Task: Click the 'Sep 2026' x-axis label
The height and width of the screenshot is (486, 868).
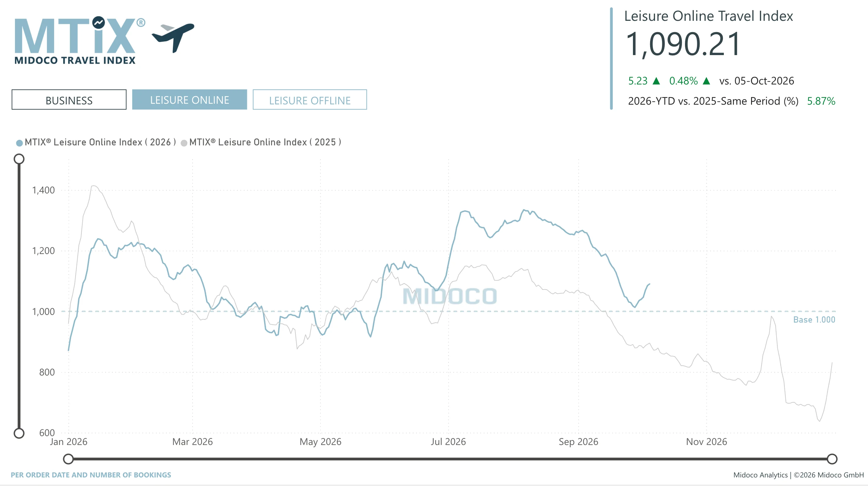Action: pos(578,442)
